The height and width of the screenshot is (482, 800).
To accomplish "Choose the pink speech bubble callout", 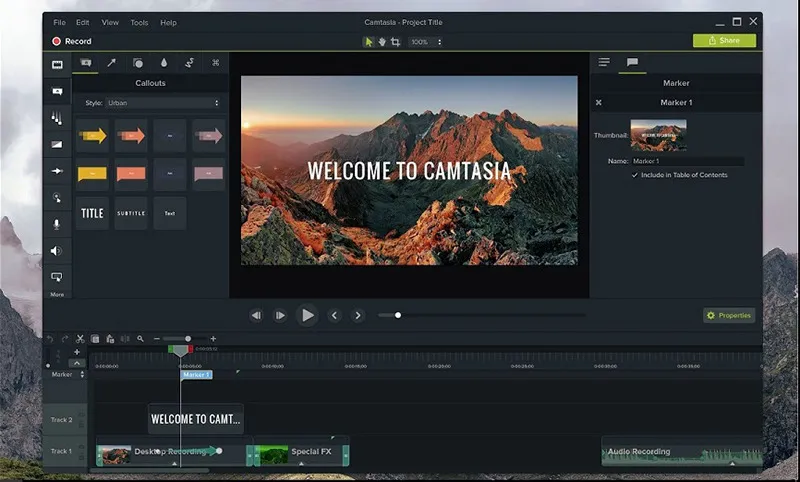I will 209,174.
